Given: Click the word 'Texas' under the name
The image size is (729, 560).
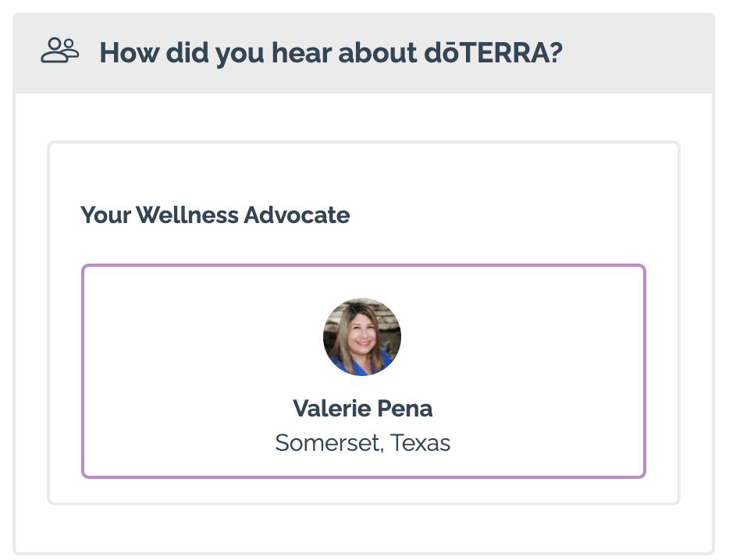Looking at the screenshot, I should [x=420, y=442].
